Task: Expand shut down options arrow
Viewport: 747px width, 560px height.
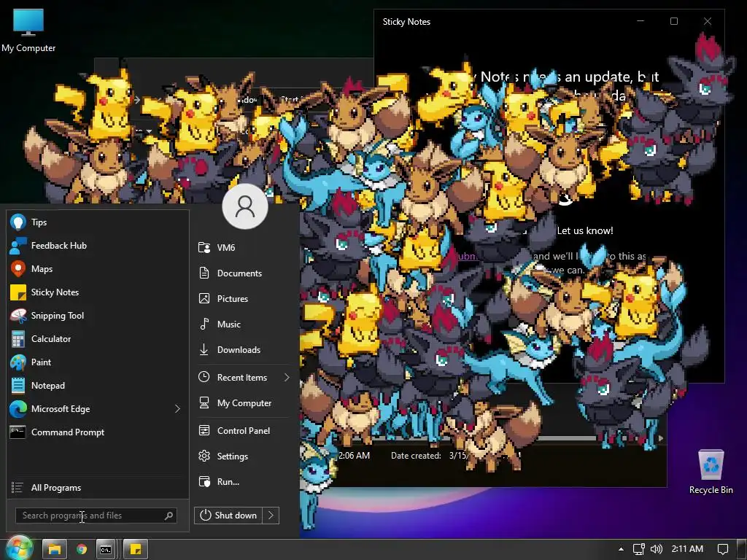Action: pos(271,516)
